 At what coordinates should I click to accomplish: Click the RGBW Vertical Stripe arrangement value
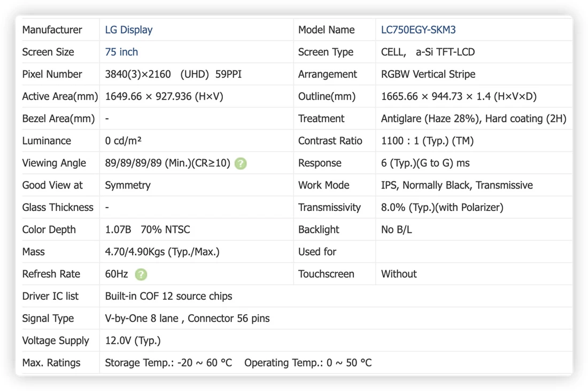428,74
